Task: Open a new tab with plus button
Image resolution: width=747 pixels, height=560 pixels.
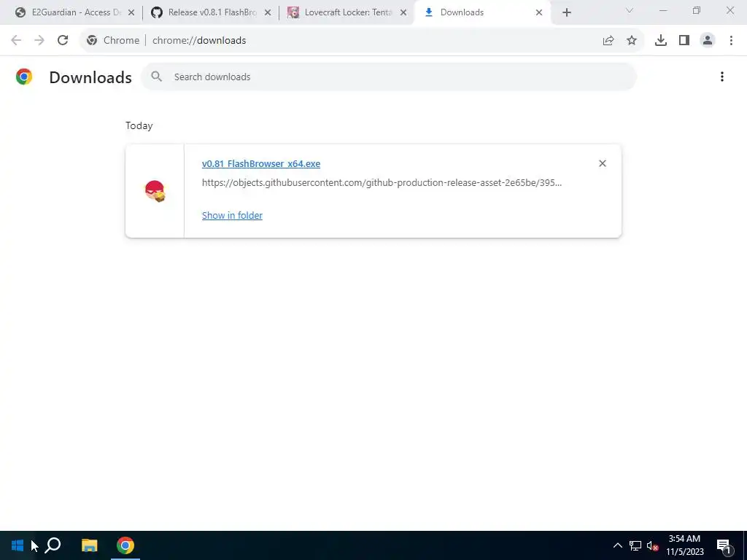Action: pos(566,12)
